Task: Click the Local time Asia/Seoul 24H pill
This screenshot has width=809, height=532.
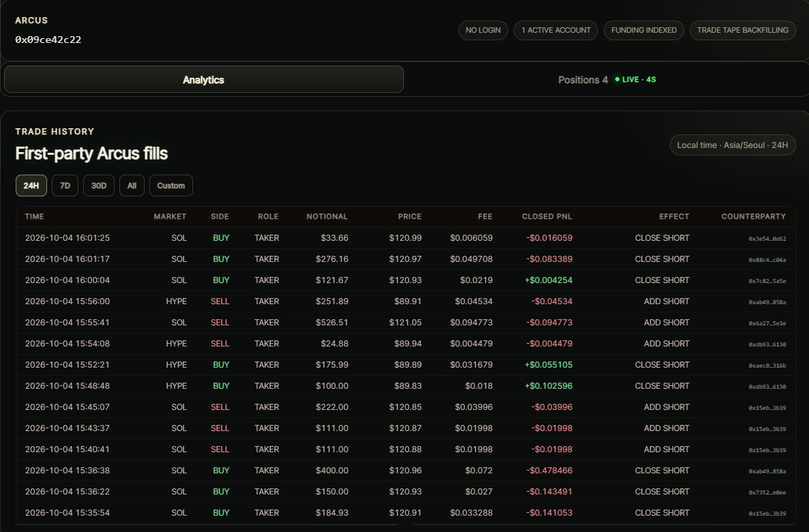Action: point(732,145)
